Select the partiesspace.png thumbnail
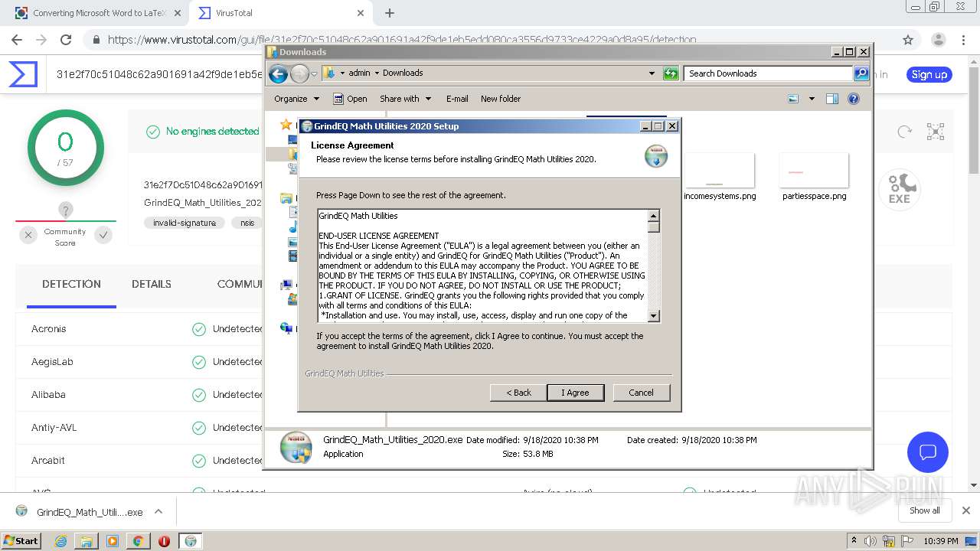This screenshot has height=551, width=980. click(x=814, y=171)
